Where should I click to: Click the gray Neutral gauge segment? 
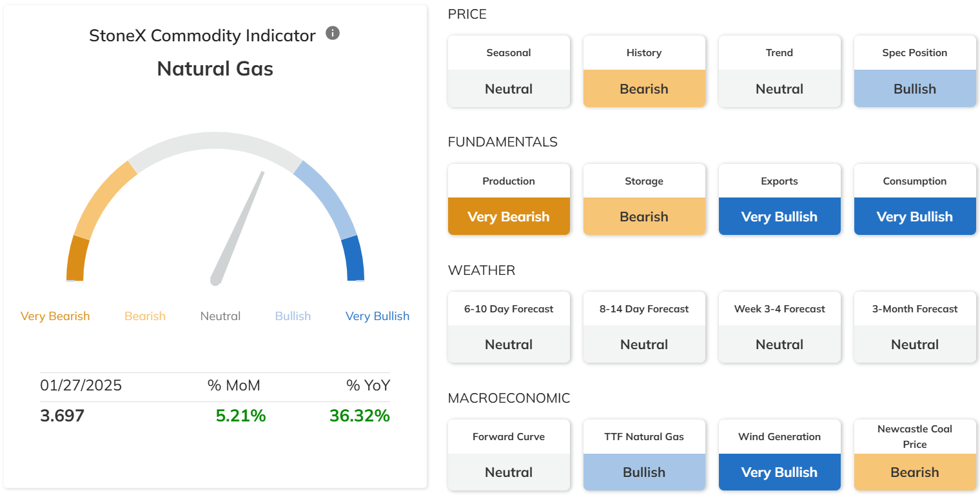(x=215, y=142)
